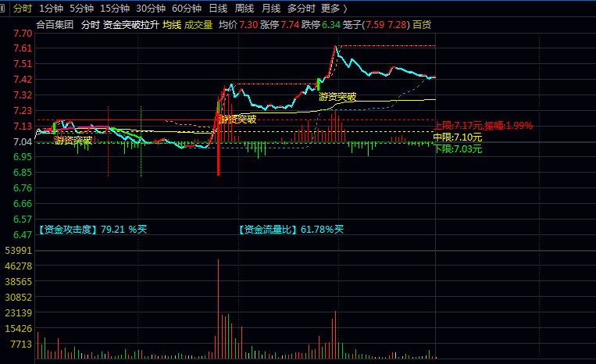
Task: Click the stock name 合百集团
Action: (x=55, y=25)
